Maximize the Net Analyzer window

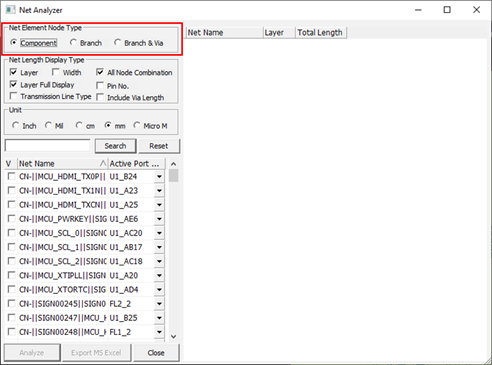[447, 10]
